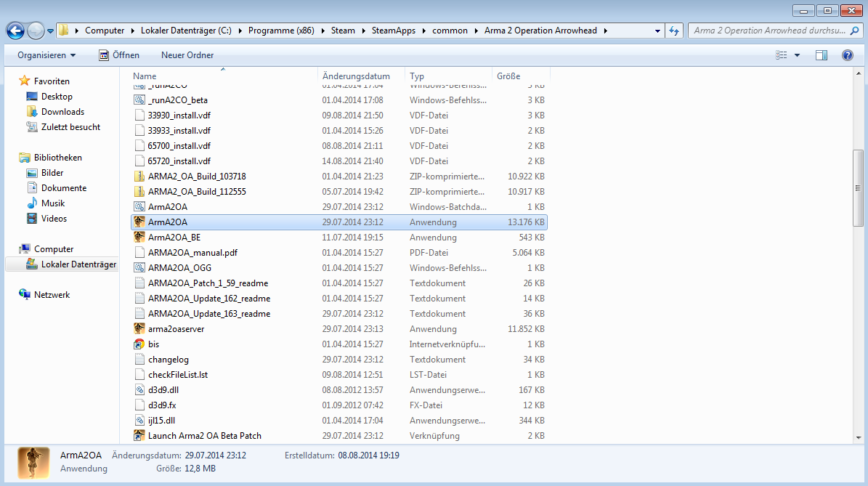Click the scrollbar down arrow
The width and height of the screenshot is (868, 486).
pos(858,438)
